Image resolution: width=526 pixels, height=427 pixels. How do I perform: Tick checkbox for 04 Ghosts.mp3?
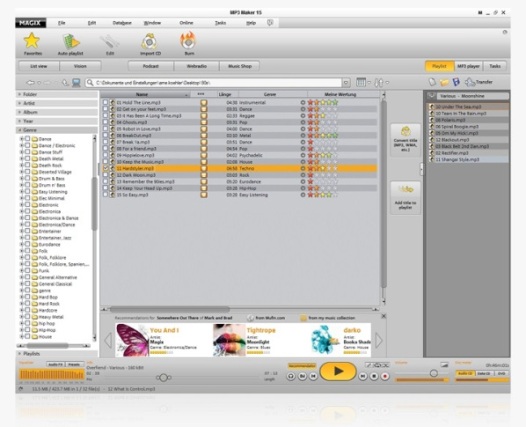(105, 122)
